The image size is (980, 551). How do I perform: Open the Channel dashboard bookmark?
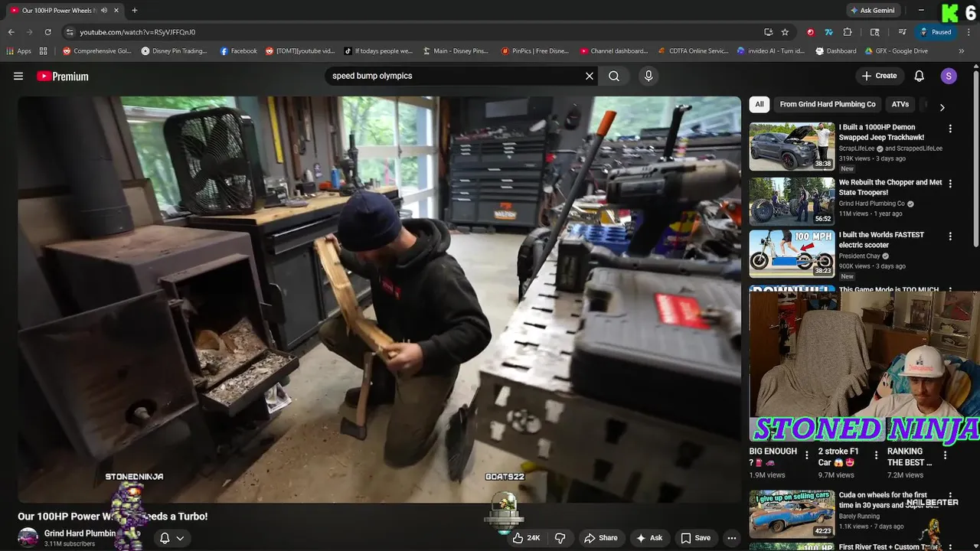pyautogui.click(x=614, y=51)
